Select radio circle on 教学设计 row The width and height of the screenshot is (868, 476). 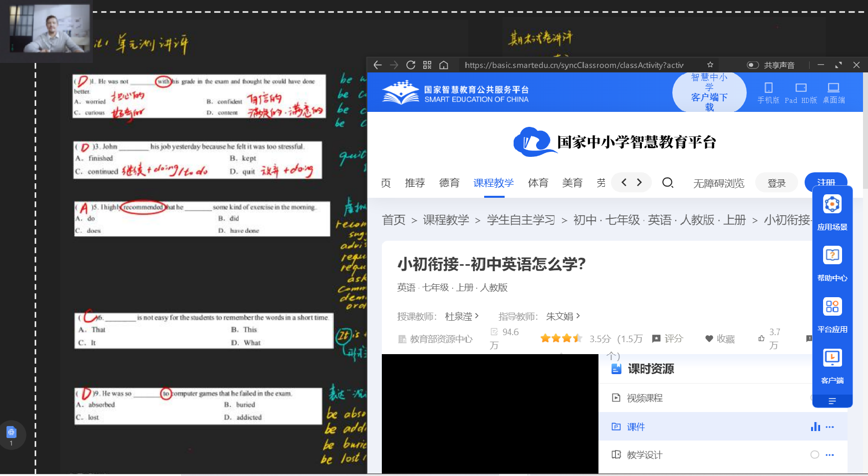(x=815, y=455)
